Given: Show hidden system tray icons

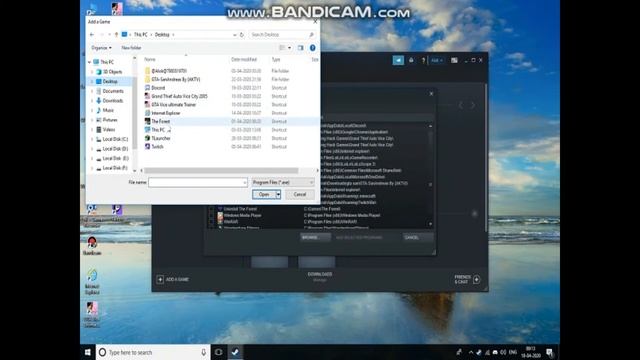Looking at the screenshot, I should click(471, 352).
